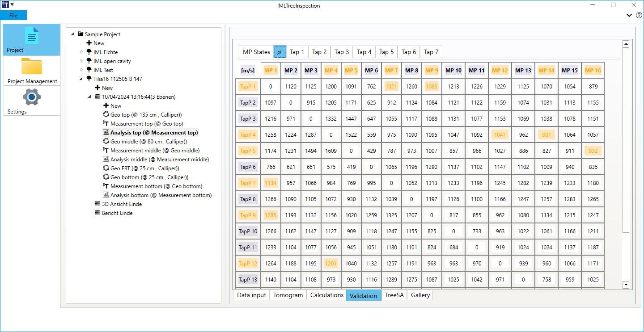Click the help question mark icon
Image resolution: width=644 pixels, height=332 pixels.
pyautogui.click(x=639, y=15)
